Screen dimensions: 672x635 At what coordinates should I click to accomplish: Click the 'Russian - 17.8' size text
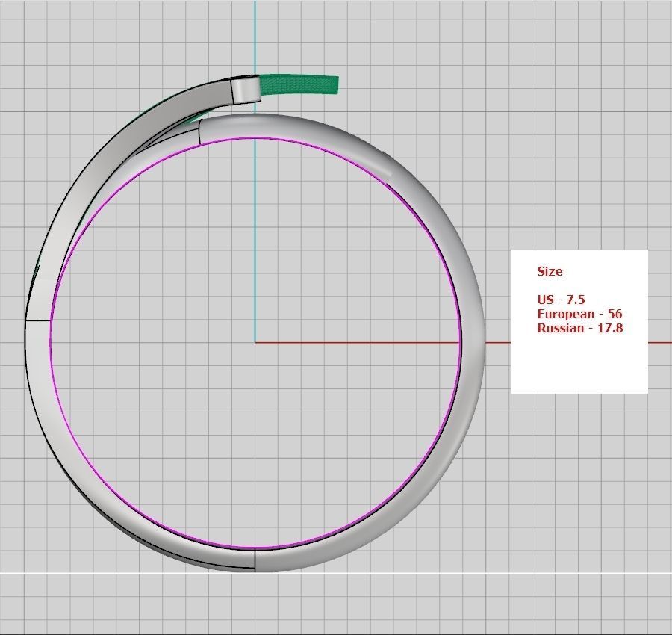pos(580,329)
